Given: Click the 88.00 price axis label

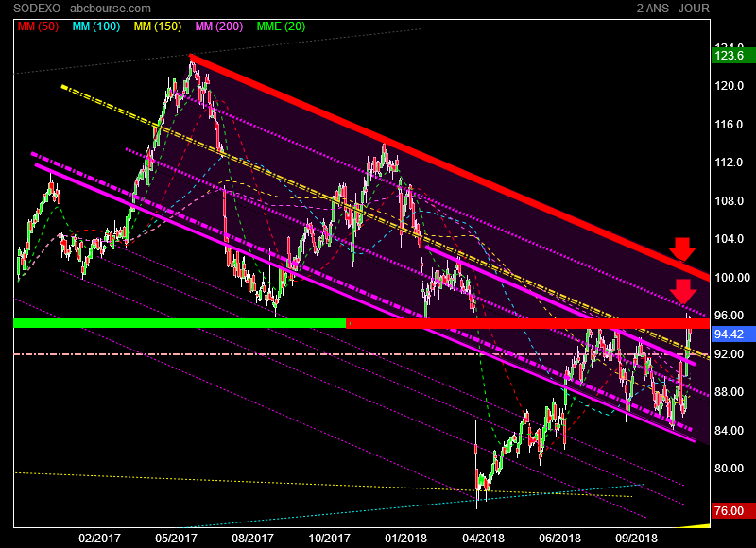Looking at the screenshot, I should [x=729, y=392].
